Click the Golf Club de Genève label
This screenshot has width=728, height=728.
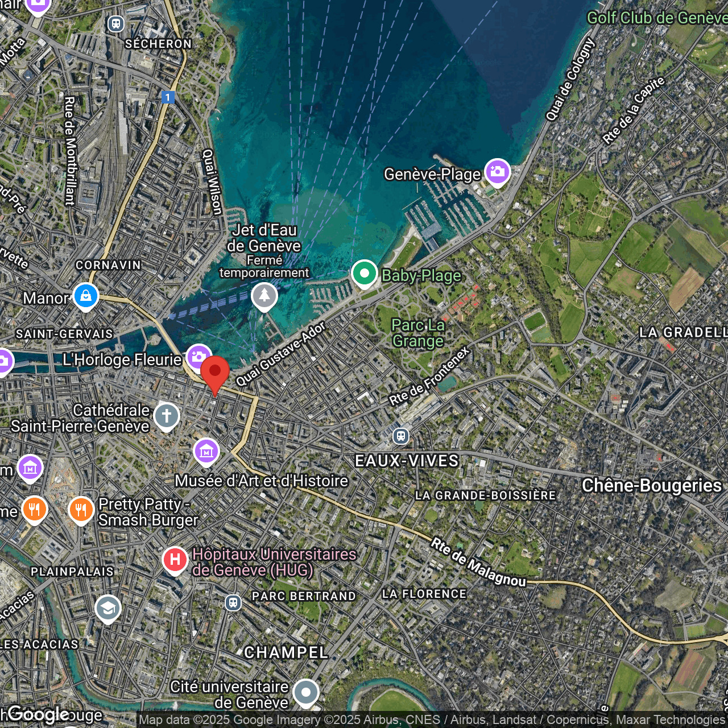[x=656, y=18]
